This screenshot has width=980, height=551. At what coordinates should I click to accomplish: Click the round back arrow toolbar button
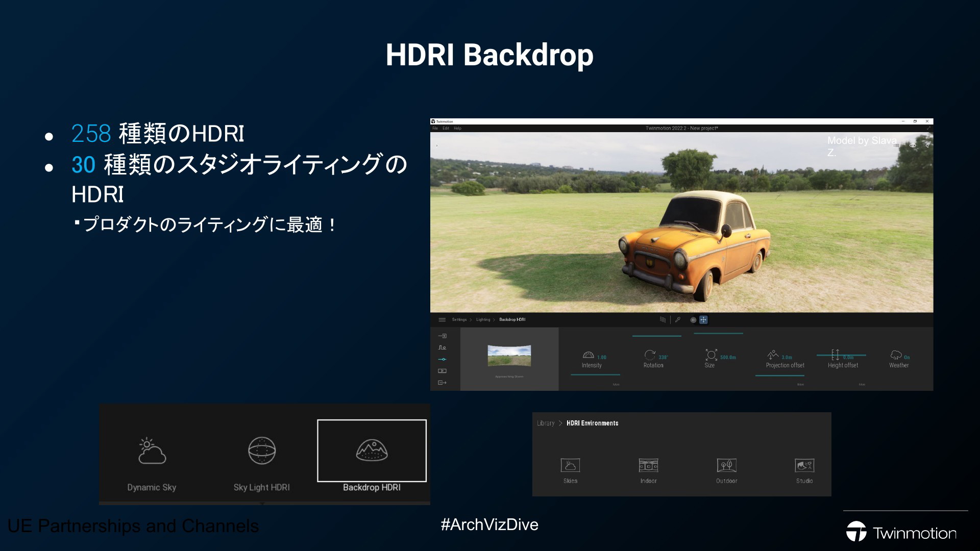point(693,320)
